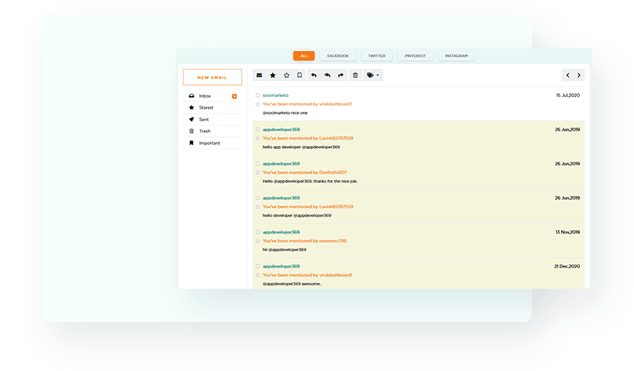Click the envelope mark-as-read toolbar icon
The height and width of the screenshot is (371, 634).
pyautogui.click(x=260, y=75)
